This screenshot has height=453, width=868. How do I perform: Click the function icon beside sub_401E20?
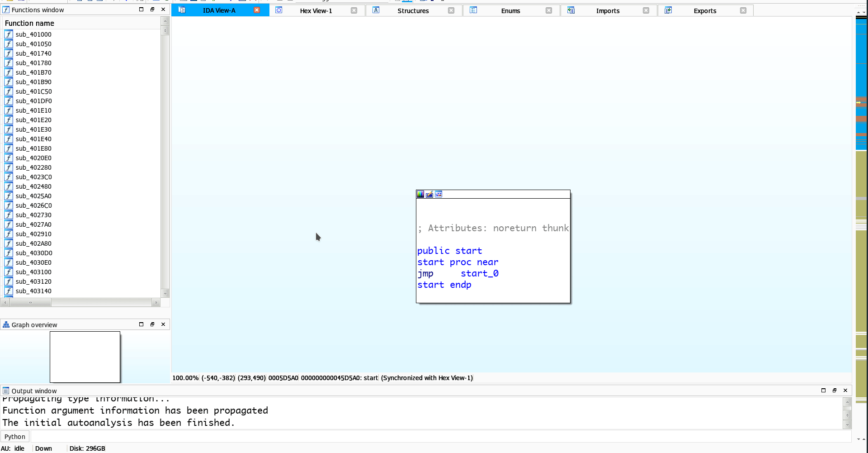point(9,120)
